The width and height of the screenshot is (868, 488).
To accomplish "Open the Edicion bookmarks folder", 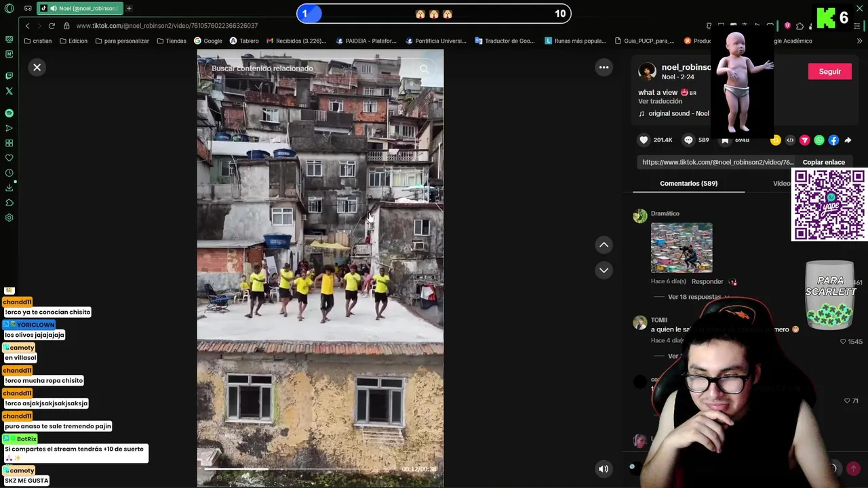I will pos(73,41).
